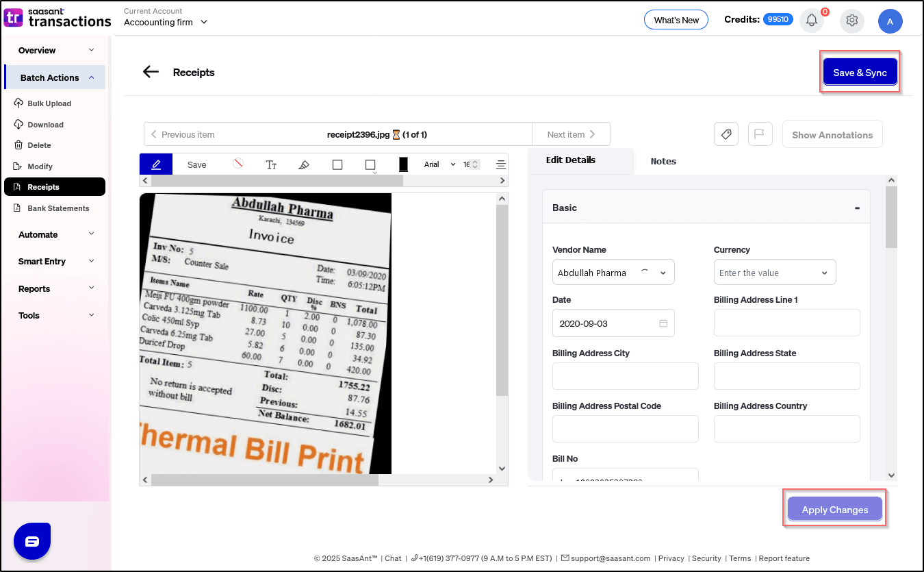Viewport: 924px width, 572px height.
Task: Open the Currency dropdown
Action: coord(774,273)
